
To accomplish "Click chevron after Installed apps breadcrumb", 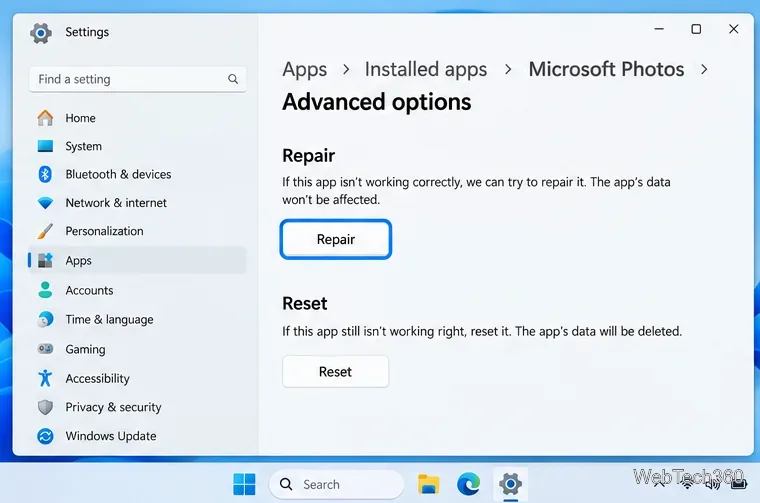I will (x=508, y=70).
